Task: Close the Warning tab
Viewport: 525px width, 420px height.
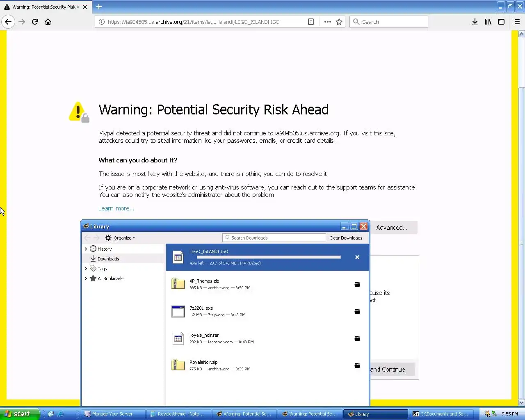Action: coord(85,7)
